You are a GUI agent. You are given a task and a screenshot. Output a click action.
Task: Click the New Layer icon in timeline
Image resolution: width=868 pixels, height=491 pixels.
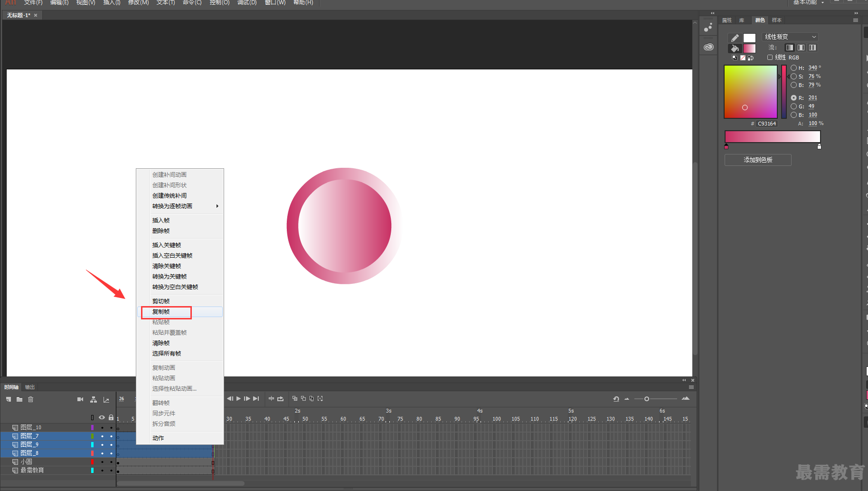click(x=9, y=399)
